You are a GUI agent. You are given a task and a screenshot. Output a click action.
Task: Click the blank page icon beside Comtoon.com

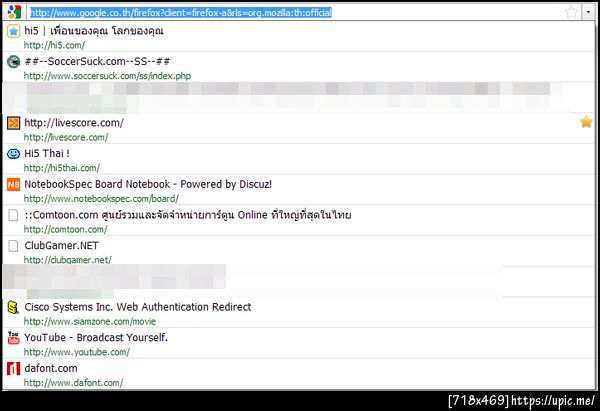click(x=13, y=215)
